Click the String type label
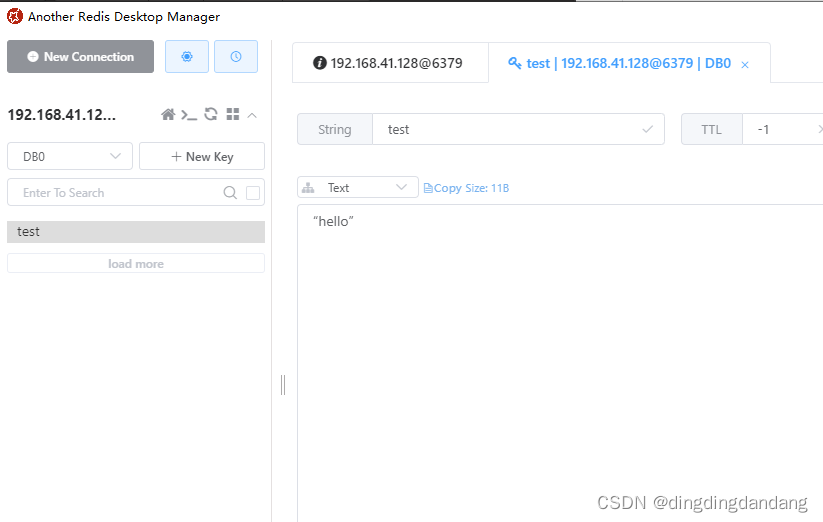 point(335,130)
